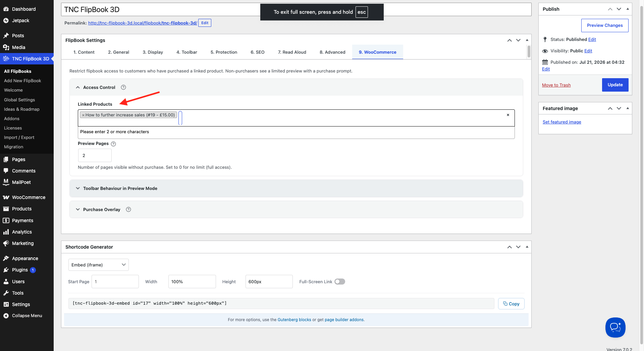Toggle the FlipBook Settings panel triangle
This screenshot has width=644, height=351.
coord(527,40)
